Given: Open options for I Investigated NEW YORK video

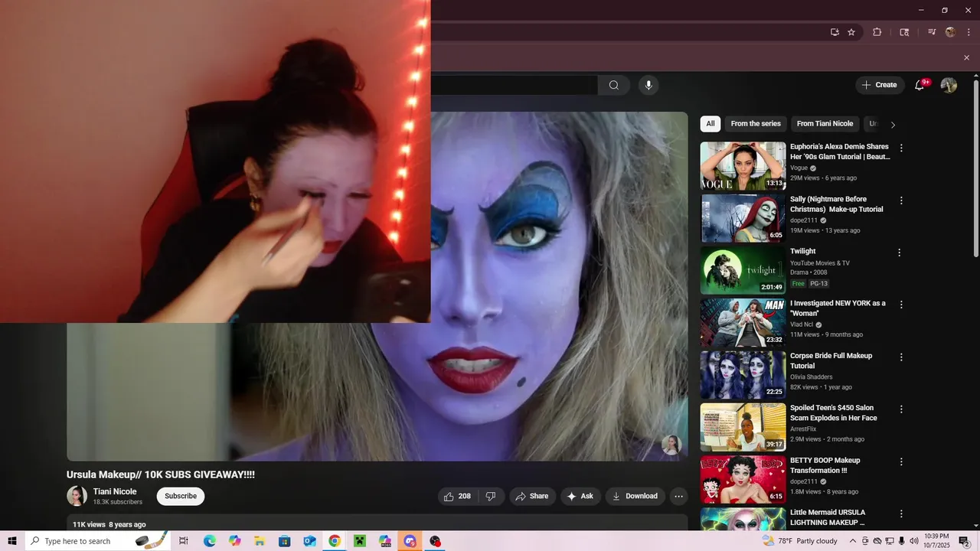Looking at the screenshot, I should (901, 305).
